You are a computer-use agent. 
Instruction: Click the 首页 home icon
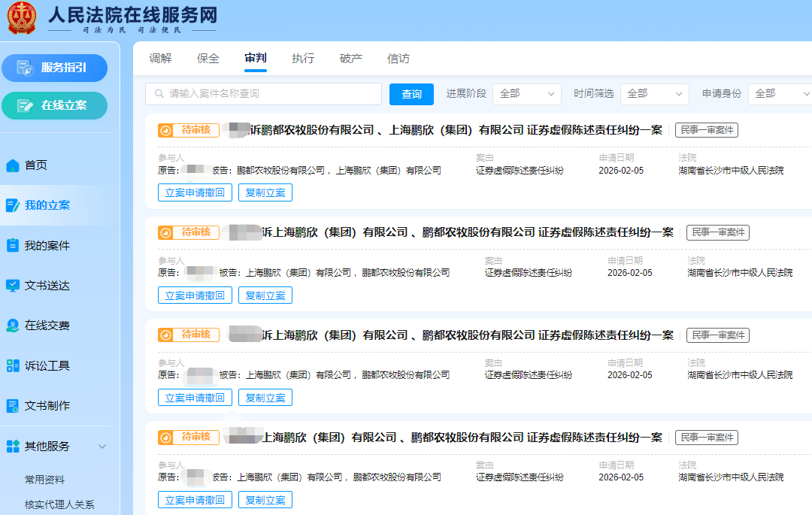[13, 165]
